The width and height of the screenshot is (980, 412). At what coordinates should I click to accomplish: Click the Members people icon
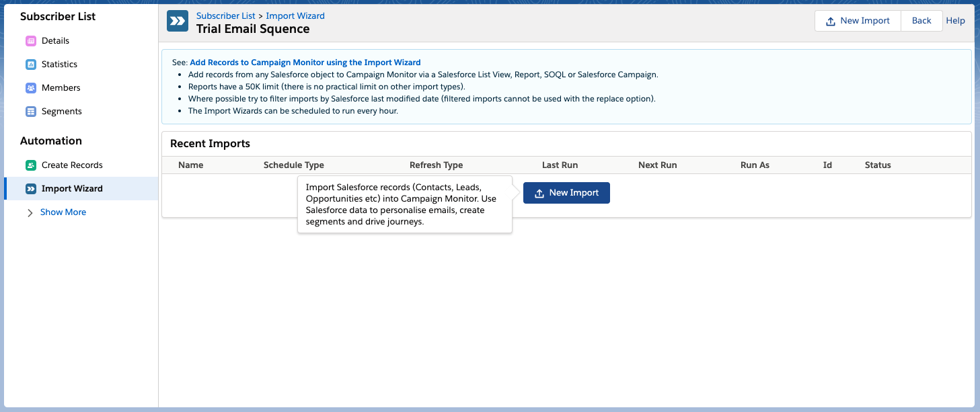click(x=30, y=88)
